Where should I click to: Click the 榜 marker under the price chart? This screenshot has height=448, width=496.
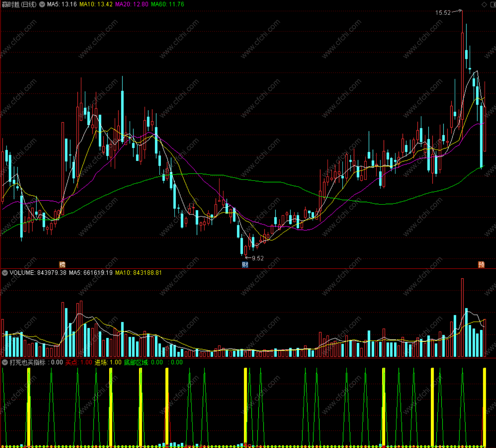(x=62, y=264)
